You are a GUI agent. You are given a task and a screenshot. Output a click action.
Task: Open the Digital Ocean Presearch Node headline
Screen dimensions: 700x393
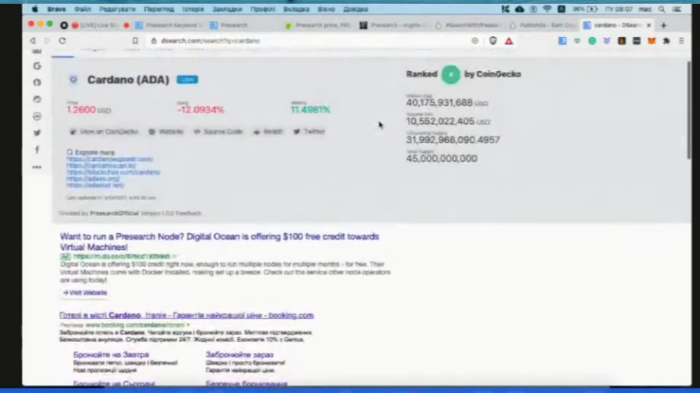click(219, 242)
